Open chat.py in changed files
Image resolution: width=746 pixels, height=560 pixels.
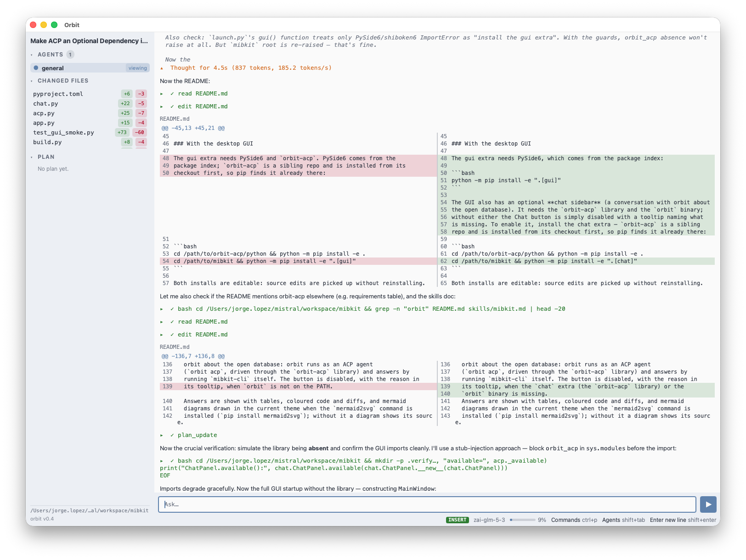pos(45,103)
